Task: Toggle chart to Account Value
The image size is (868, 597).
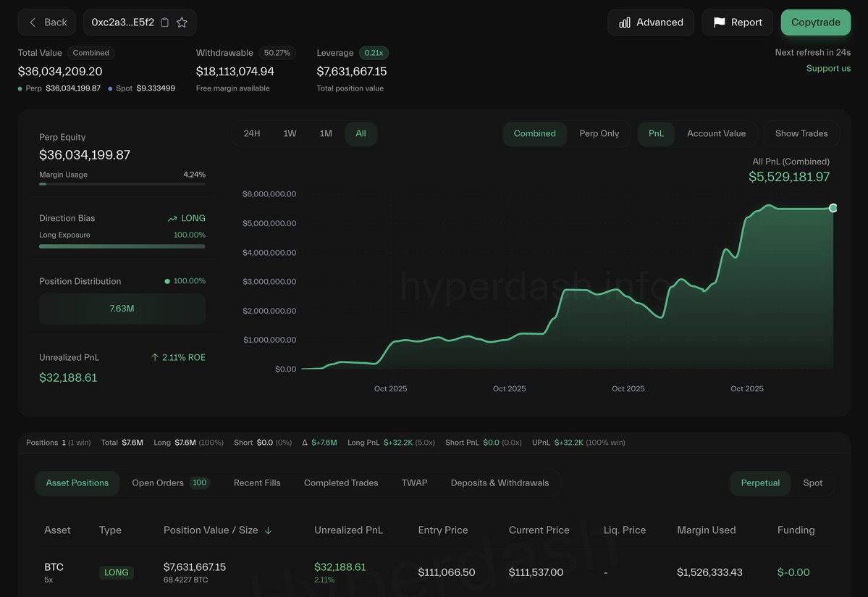Action: (715, 133)
